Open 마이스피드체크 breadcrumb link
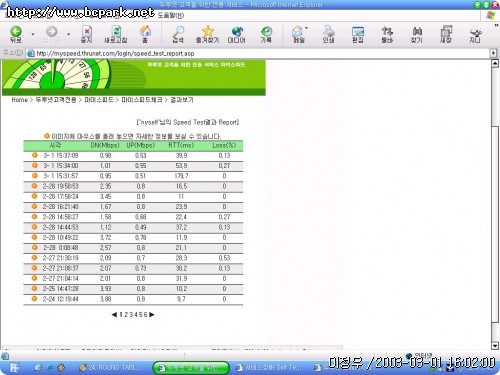This screenshot has height=375, width=500. [x=142, y=100]
